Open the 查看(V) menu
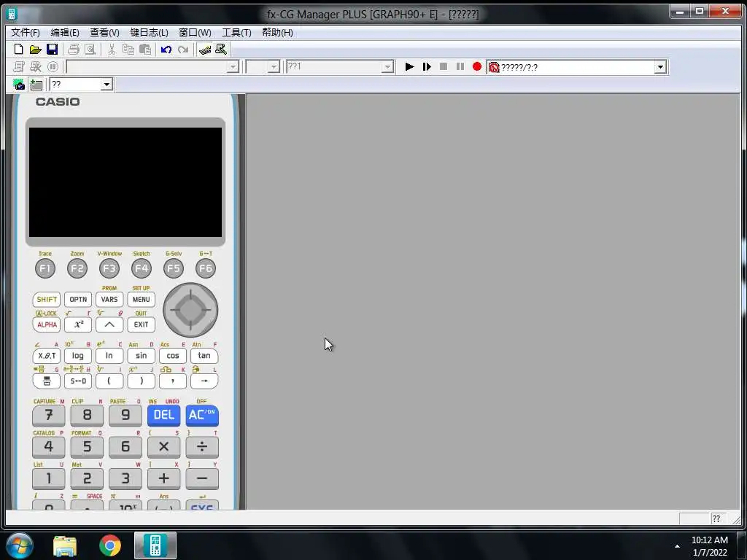 tap(105, 32)
